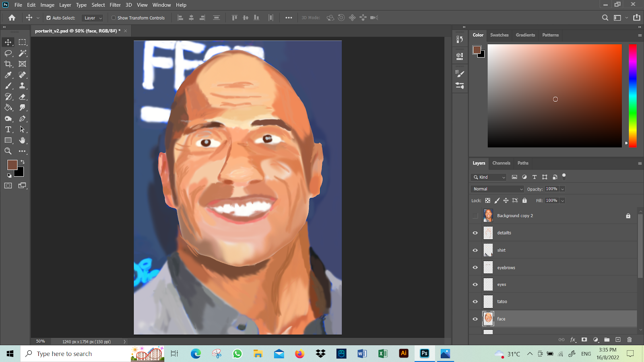Open the layer style fx menu

tap(573, 340)
